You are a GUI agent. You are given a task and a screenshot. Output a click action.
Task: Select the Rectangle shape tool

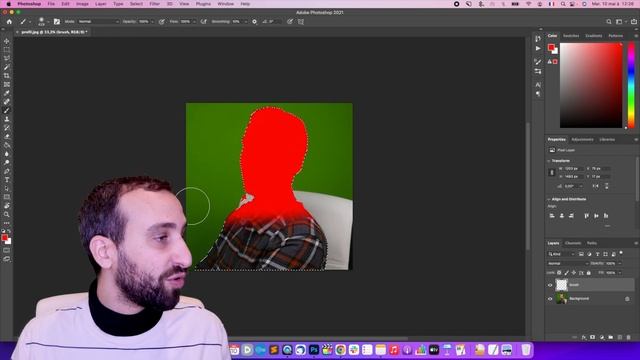(x=7, y=197)
